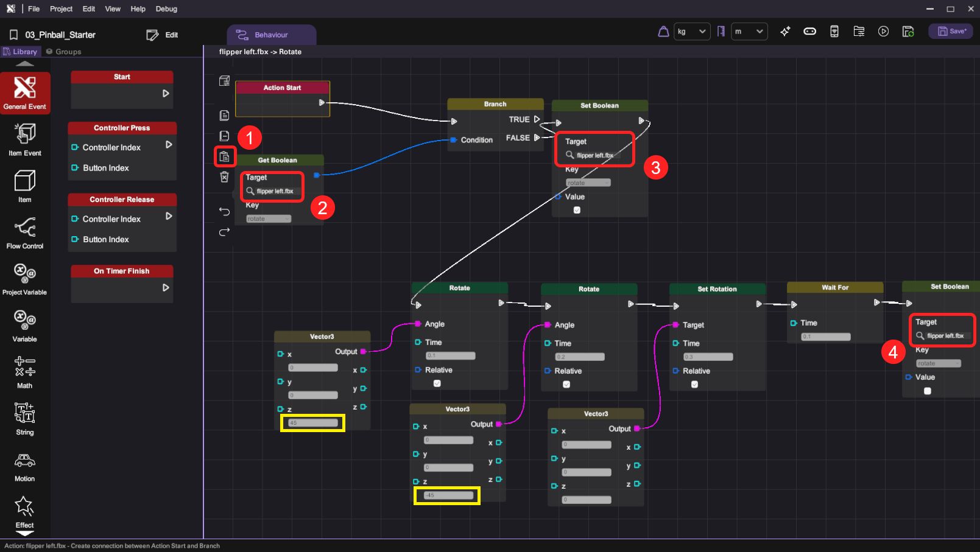Click the z value field in first Vector3
The width and height of the screenshot is (980, 552).
(313, 423)
